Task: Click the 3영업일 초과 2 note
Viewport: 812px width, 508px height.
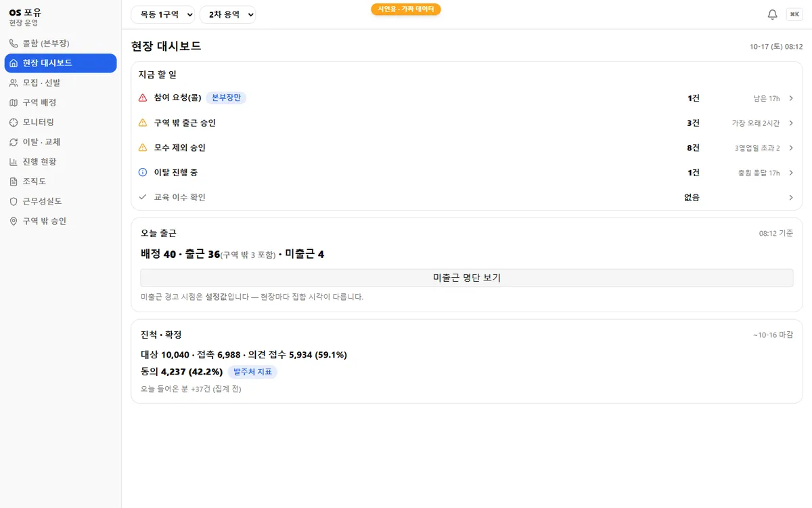Action: (757, 148)
